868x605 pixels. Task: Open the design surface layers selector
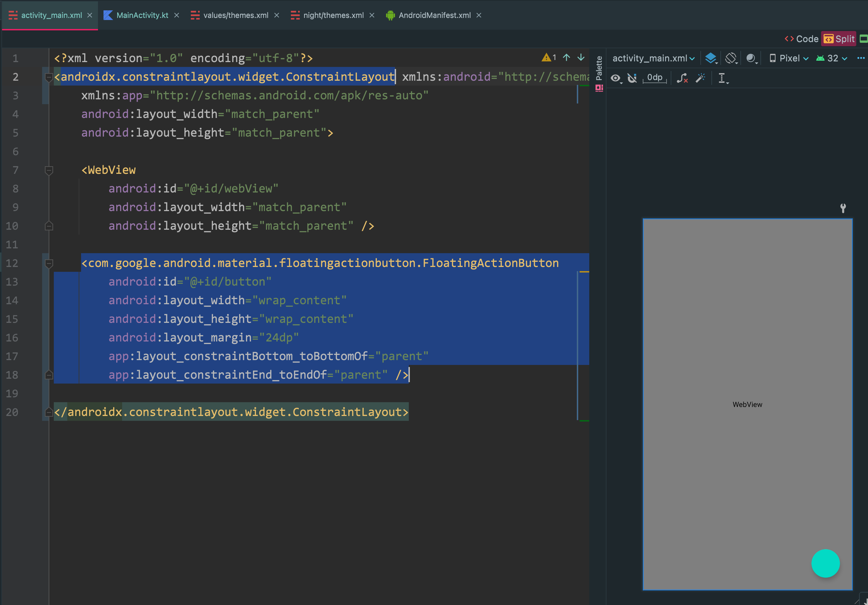tap(711, 58)
